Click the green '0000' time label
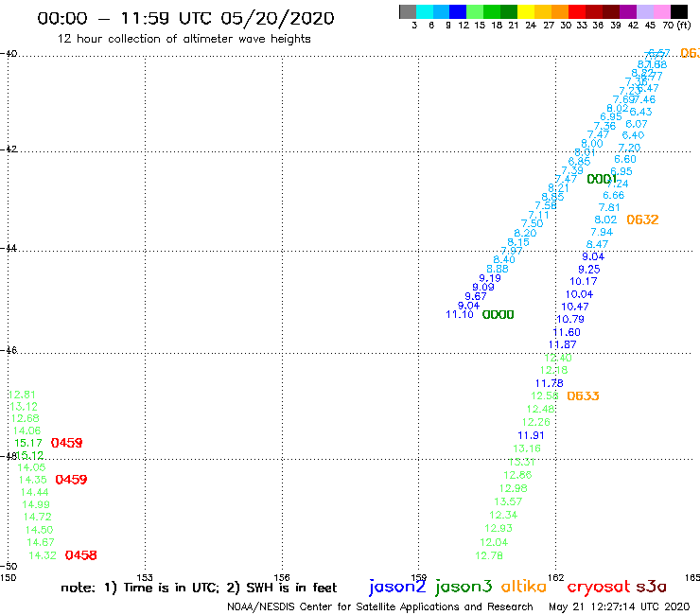The height and width of the screenshot is (615, 700). [499, 315]
